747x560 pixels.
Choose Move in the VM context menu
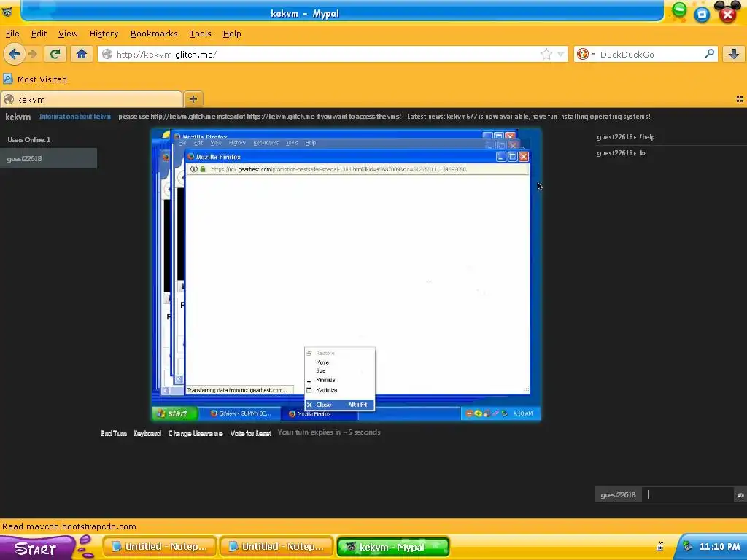click(x=340, y=362)
